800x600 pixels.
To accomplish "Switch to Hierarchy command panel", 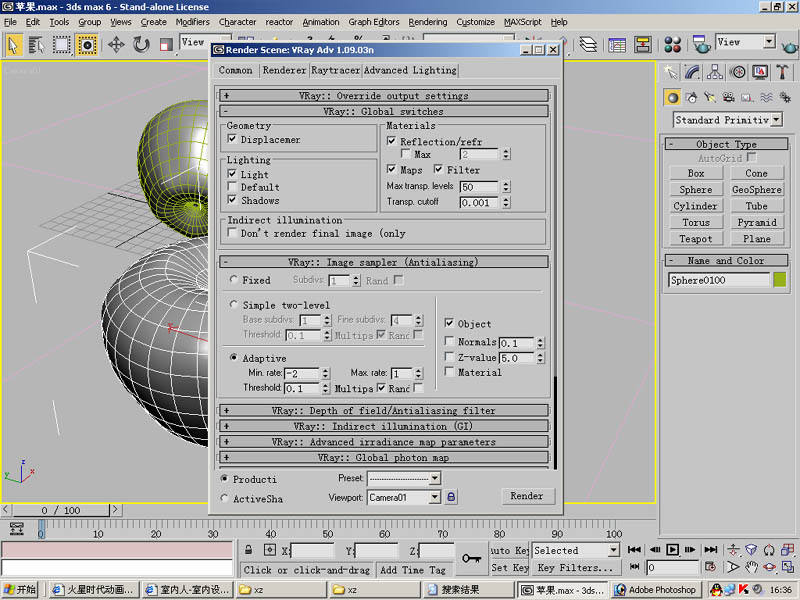I will pyautogui.click(x=715, y=72).
